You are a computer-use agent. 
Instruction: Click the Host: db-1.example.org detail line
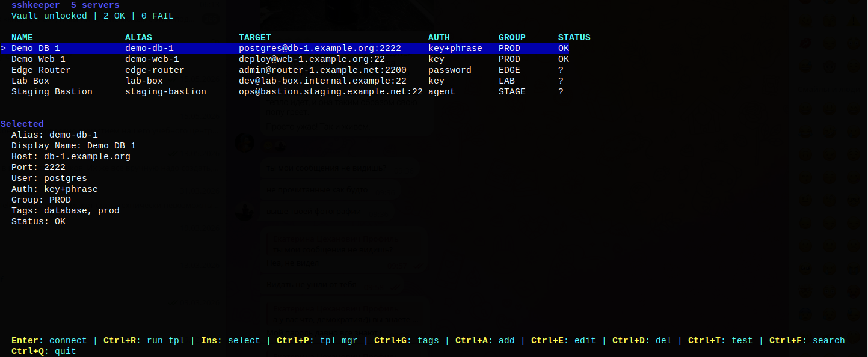click(x=71, y=156)
